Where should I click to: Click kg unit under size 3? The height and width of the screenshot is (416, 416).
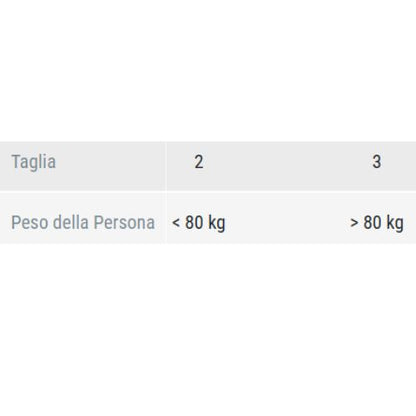(395, 223)
